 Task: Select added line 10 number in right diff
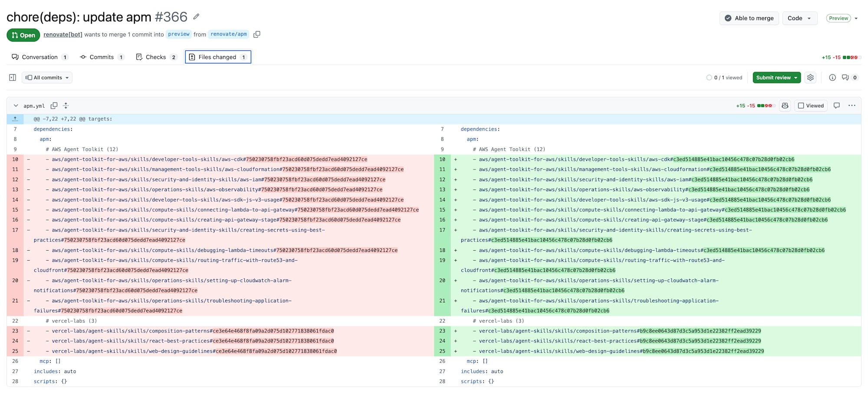click(x=442, y=159)
